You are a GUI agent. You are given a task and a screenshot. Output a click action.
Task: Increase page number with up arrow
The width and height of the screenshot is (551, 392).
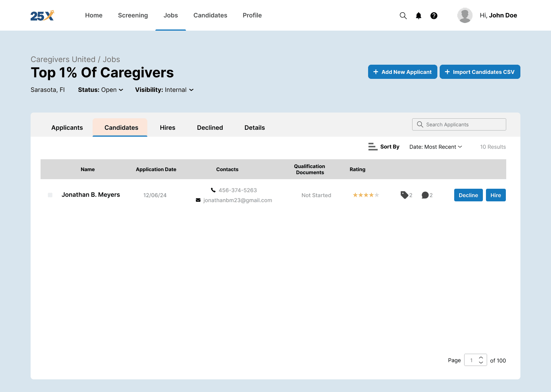pyautogui.click(x=481, y=358)
